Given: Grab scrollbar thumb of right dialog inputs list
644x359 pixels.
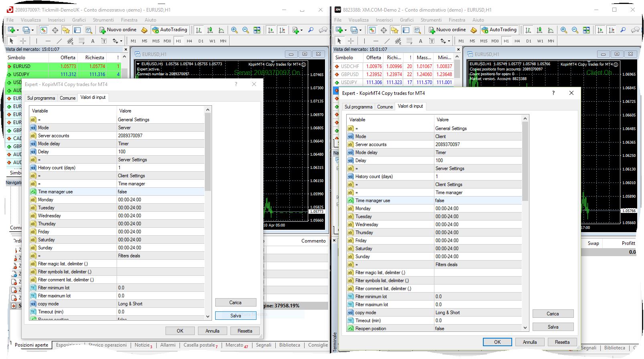Looking at the screenshot, I should tap(525, 161).
